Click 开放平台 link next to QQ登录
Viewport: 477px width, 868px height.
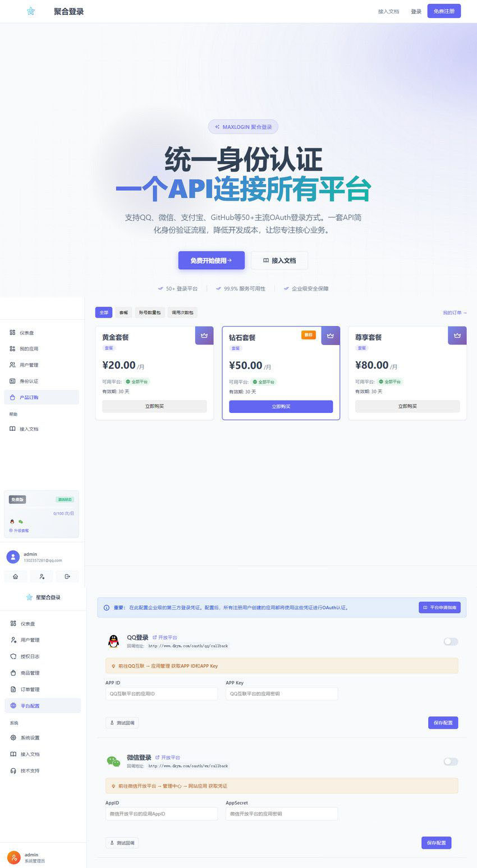tap(165, 637)
